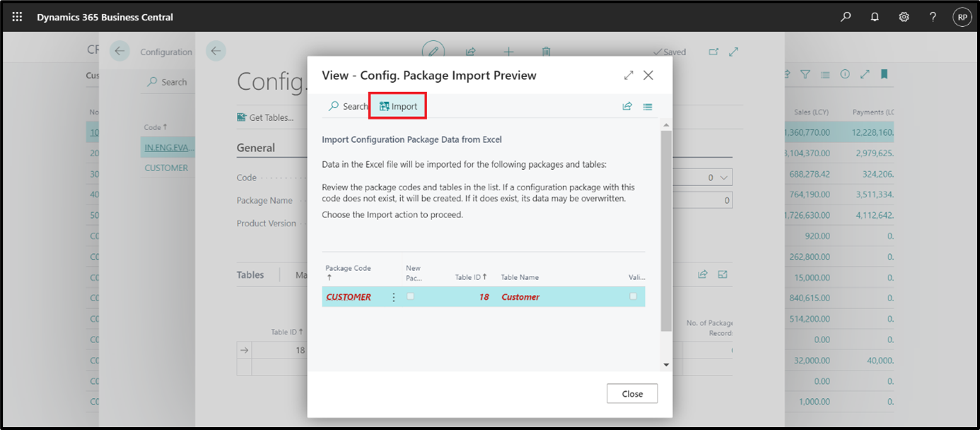Click the 2,979,625 payments value
This screenshot has height=430, width=980.
[873, 153]
